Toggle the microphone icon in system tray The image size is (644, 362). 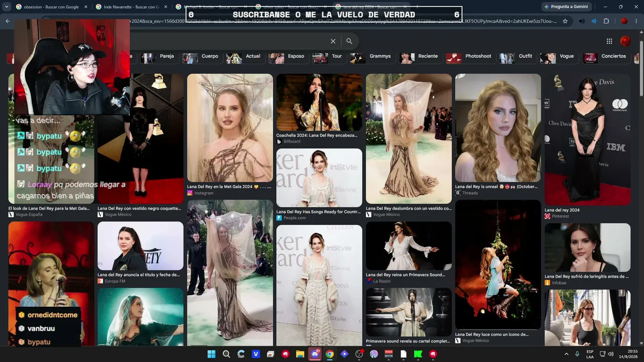tap(577, 354)
